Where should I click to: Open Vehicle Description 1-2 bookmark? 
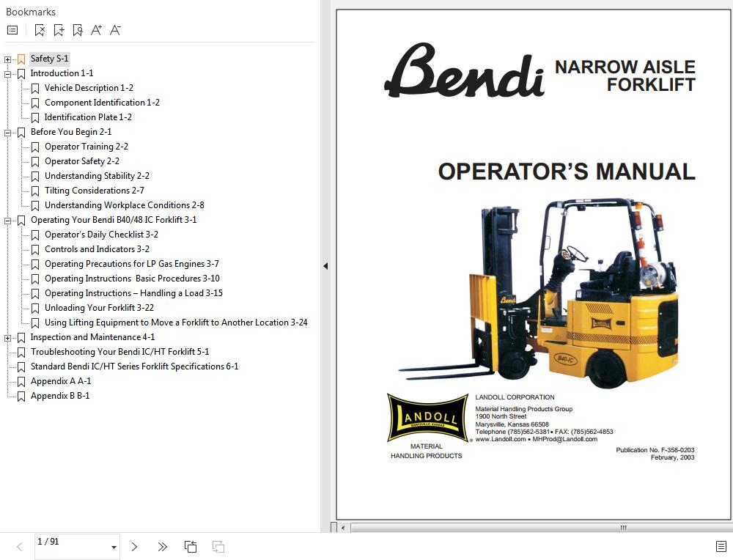89,88
